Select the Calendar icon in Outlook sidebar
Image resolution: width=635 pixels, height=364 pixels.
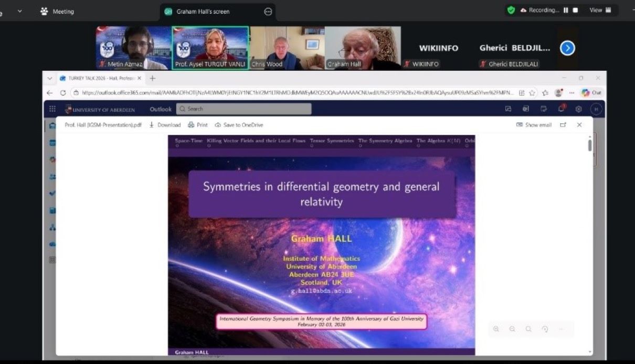coord(52,142)
